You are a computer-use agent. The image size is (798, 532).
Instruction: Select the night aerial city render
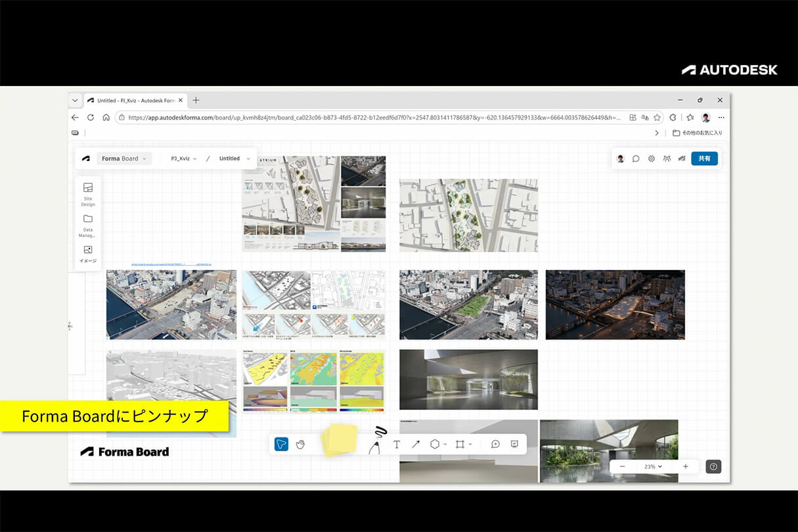click(x=615, y=305)
